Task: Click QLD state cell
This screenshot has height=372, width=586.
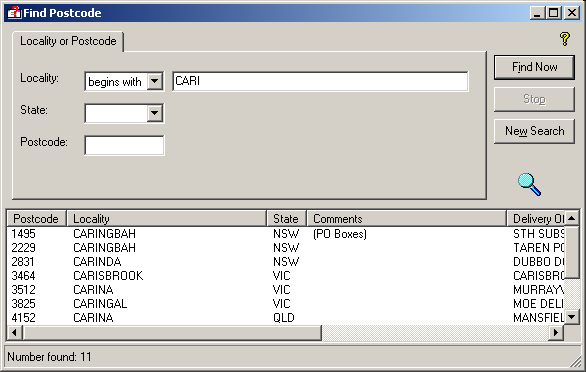Action: pos(284,318)
